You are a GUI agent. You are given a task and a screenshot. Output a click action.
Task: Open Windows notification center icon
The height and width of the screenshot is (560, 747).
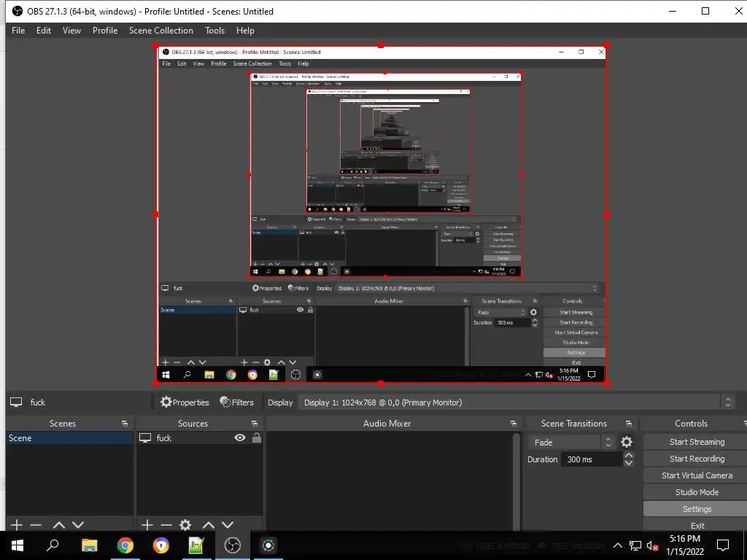coord(723,545)
